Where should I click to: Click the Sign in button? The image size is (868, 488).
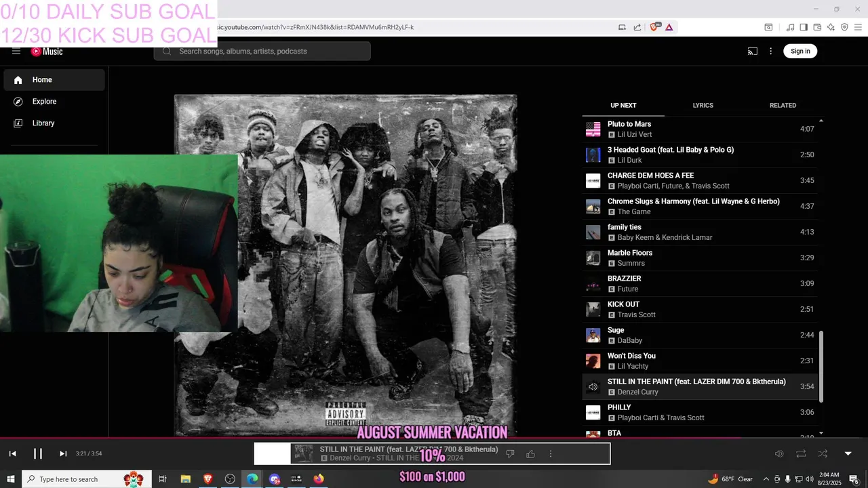800,51
